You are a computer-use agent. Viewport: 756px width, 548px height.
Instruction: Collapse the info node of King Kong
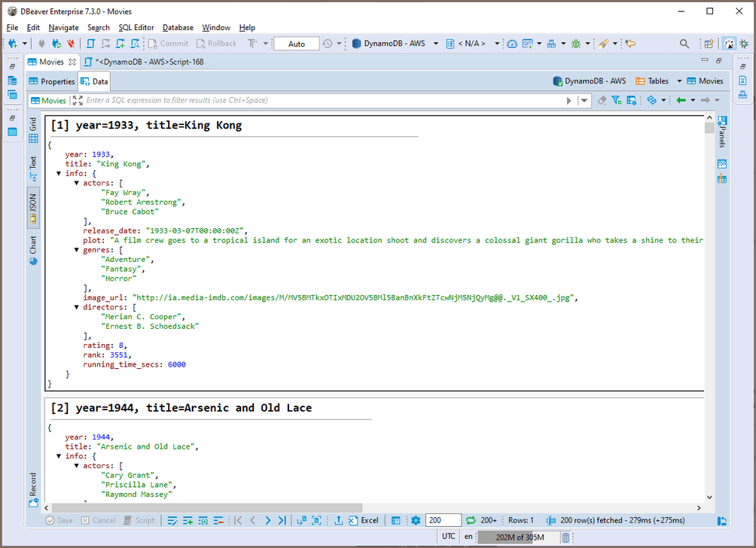pyautogui.click(x=59, y=173)
